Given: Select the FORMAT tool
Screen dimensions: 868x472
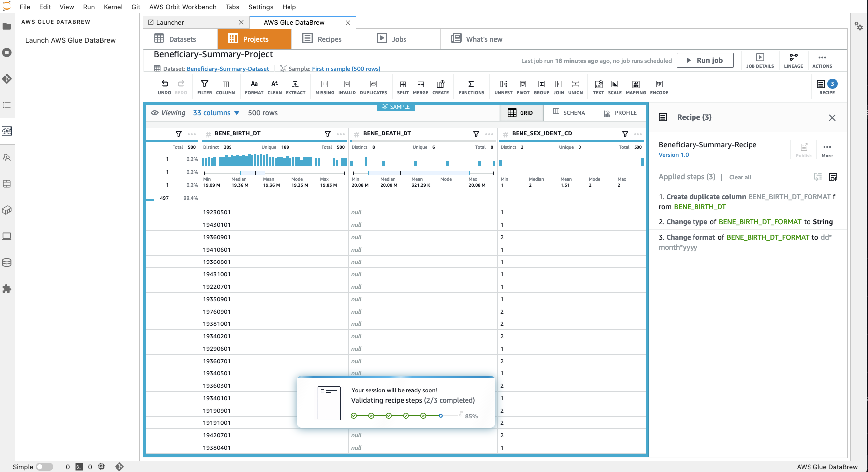Looking at the screenshot, I should coord(254,87).
